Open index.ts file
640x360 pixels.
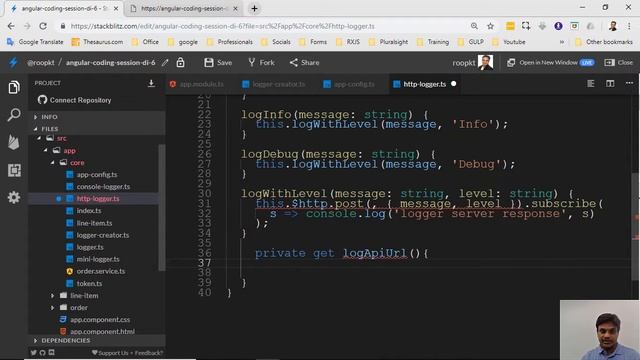pyautogui.click(x=89, y=211)
